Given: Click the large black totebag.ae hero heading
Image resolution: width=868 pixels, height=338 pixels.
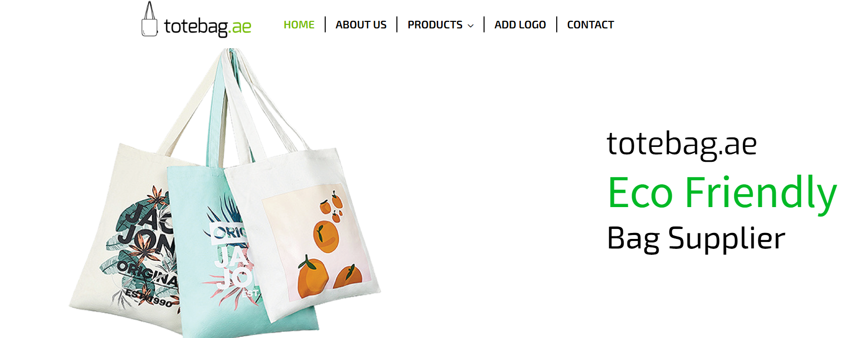Looking at the screenshot, I should pyautogui.click(x=681, y=144).
